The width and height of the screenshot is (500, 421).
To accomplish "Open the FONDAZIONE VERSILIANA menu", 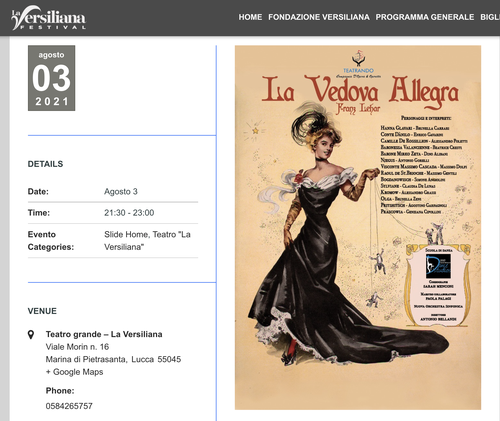I will [x=319, y=17].
